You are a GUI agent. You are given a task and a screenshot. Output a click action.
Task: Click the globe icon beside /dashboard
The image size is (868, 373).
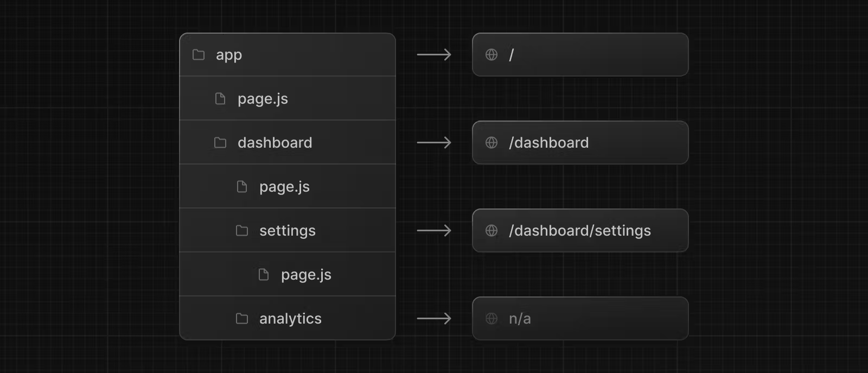[492, 143]
